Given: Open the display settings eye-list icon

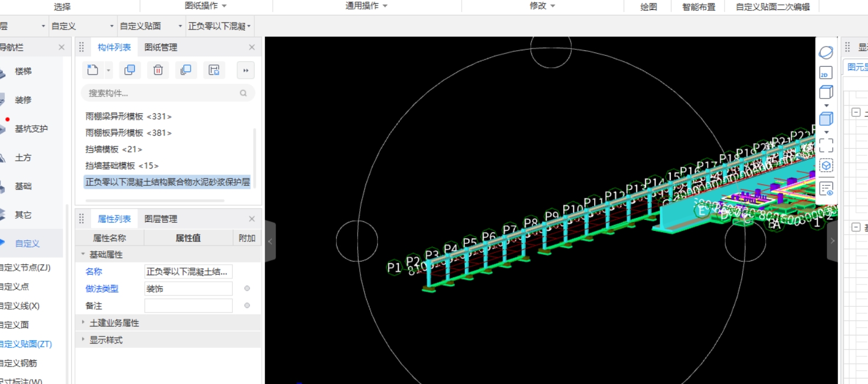Looking at the screenshot, I should pos(826,189).
